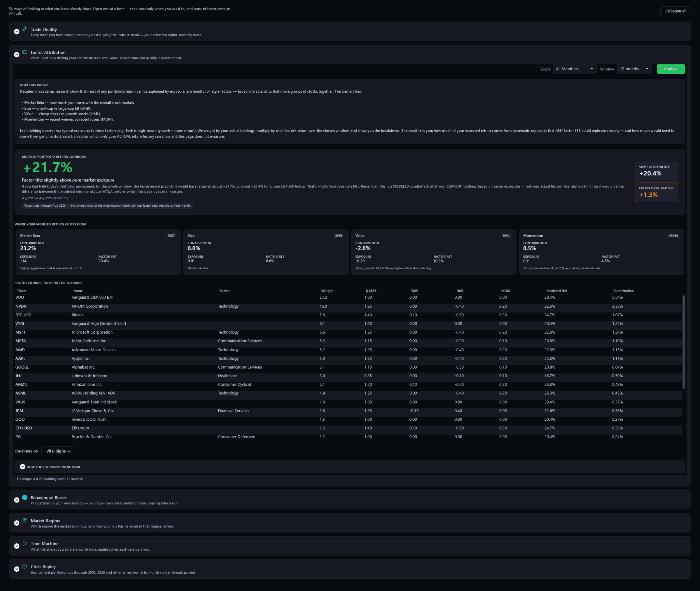This screenshot has width=700, height=591.
Task: Click the Vanguard S&P 500 ETF name
Action: point(92,298)
